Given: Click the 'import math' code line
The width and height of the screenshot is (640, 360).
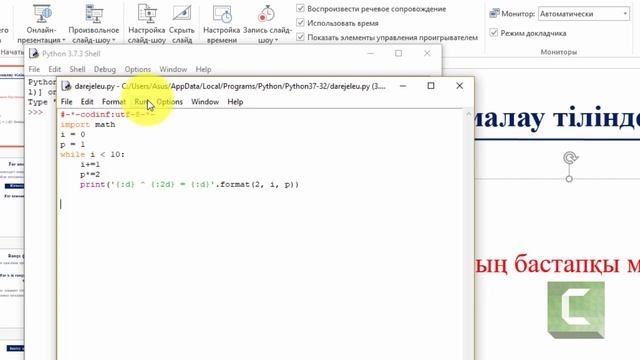Looking at the screenshot, I should coord(88,124).
